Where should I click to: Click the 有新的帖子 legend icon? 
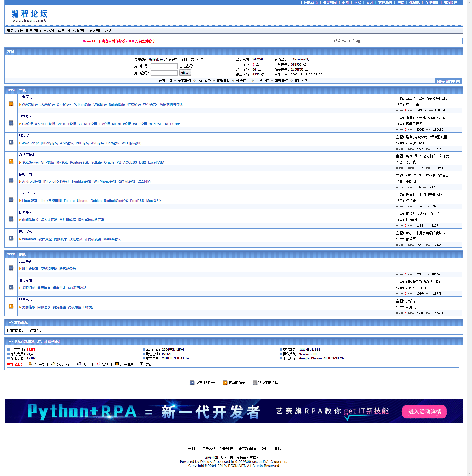click(225, 382)
